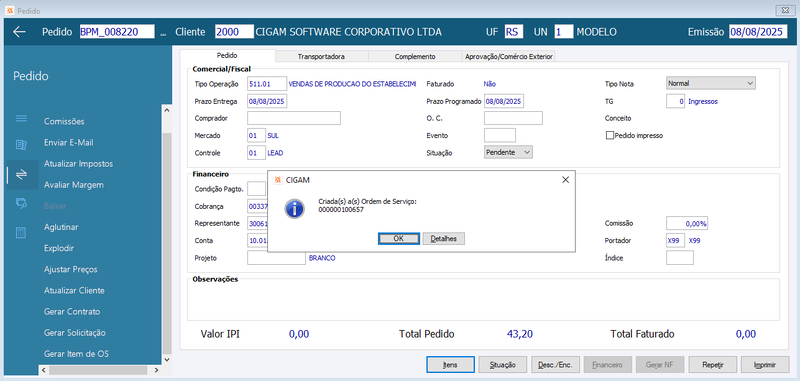Click the UN field showing 1
The image size is (800, 381).
[564, 32]
